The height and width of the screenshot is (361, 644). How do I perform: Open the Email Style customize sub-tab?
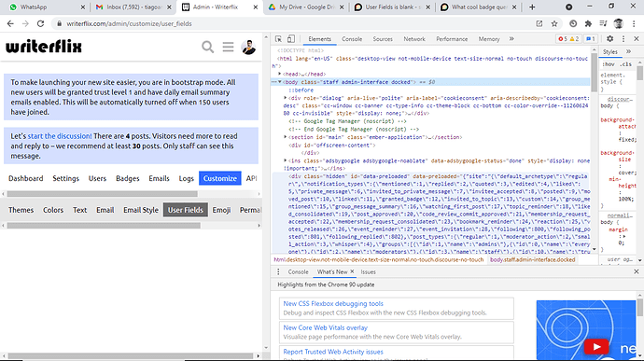coord(141,210)
